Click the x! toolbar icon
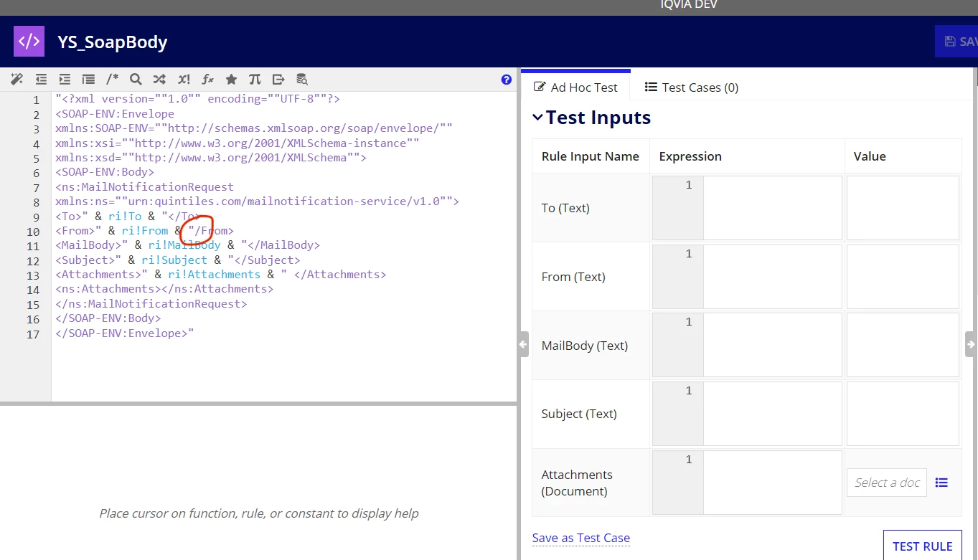978x560 pixels. click(x=184, y=80)
